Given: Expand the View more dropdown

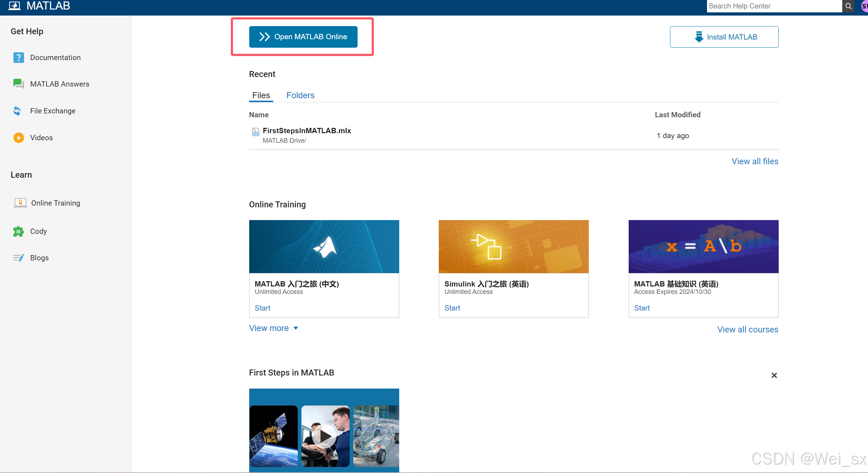Looking at the screenshot, I should click(x=274, y=328).
